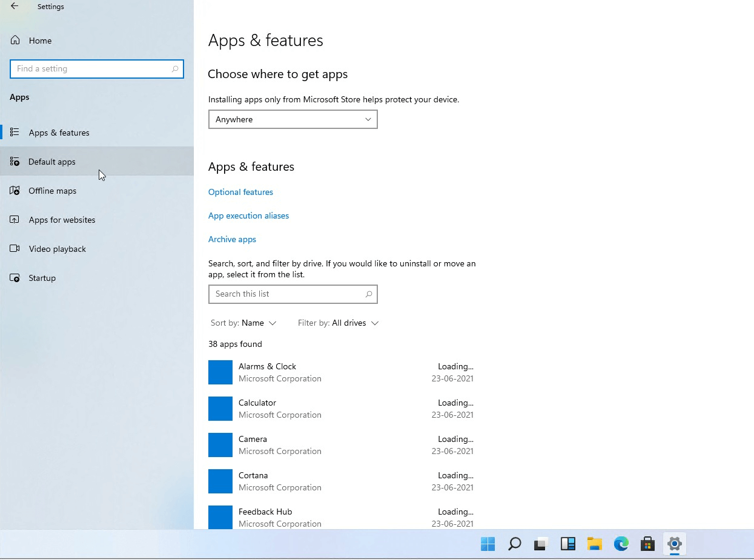Open the 'Choose where to get apps' dropdown
This screenshot has width=754, height=560.
click(x=293, y=119)
